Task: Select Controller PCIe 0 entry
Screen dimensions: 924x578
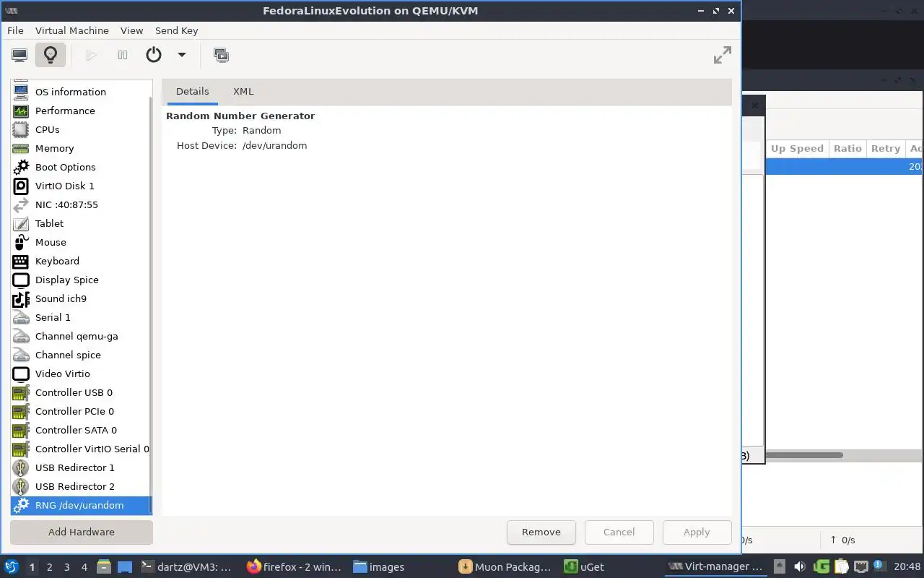Action: tap(81, 411)
